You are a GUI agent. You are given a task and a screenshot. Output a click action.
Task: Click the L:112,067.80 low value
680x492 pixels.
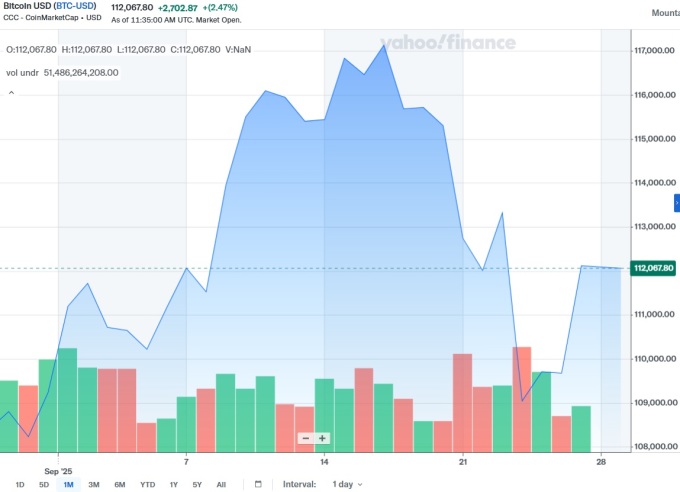coord(141,49)
